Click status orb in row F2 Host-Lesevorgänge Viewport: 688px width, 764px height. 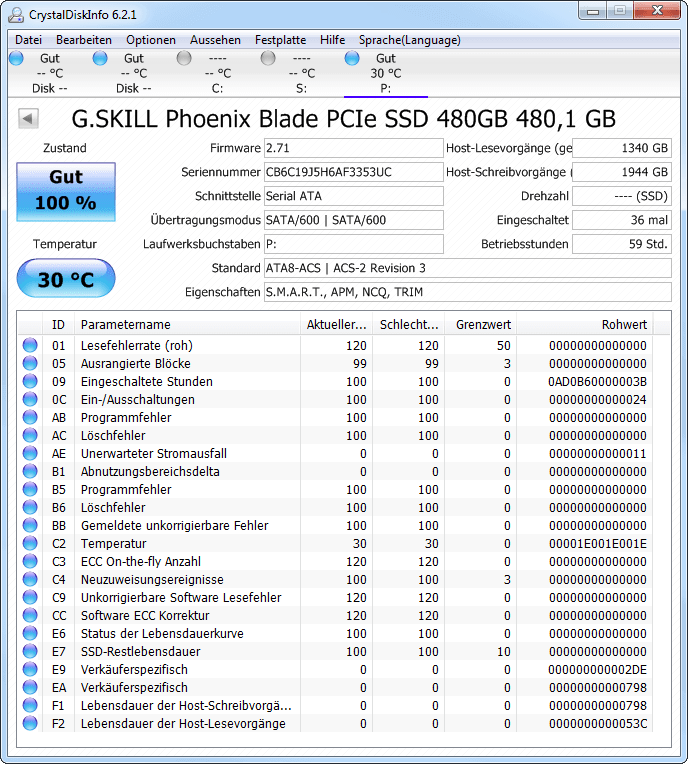(30, 724)
